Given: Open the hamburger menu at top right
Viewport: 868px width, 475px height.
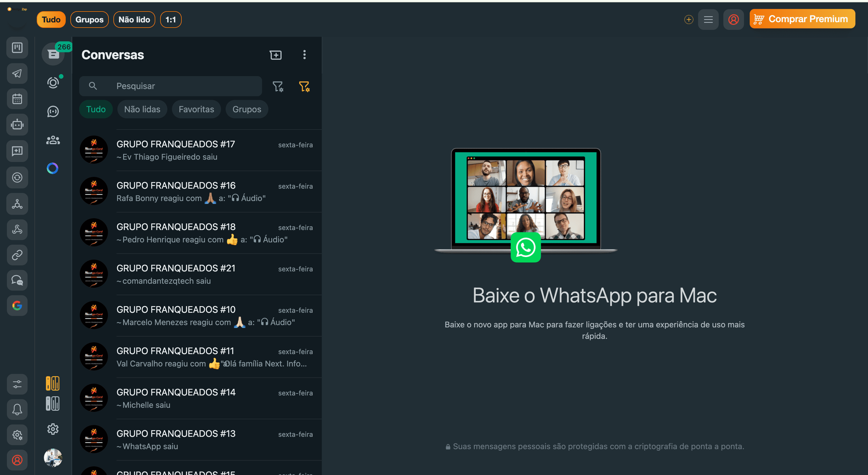Looking at the screenshot, I should (708, 19).
